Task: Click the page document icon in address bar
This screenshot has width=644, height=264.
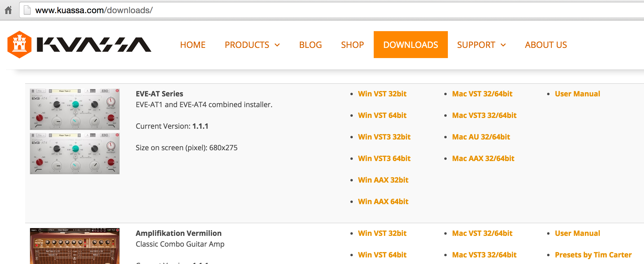Action: 27,10
